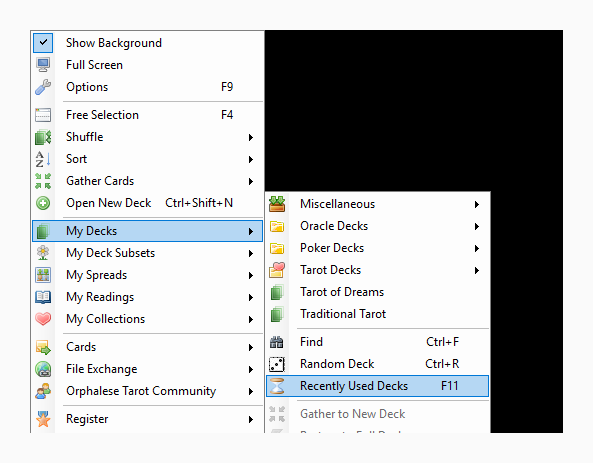Select the Recently Used Decks entry
The image size is (593, 463).
click(377, 386)
